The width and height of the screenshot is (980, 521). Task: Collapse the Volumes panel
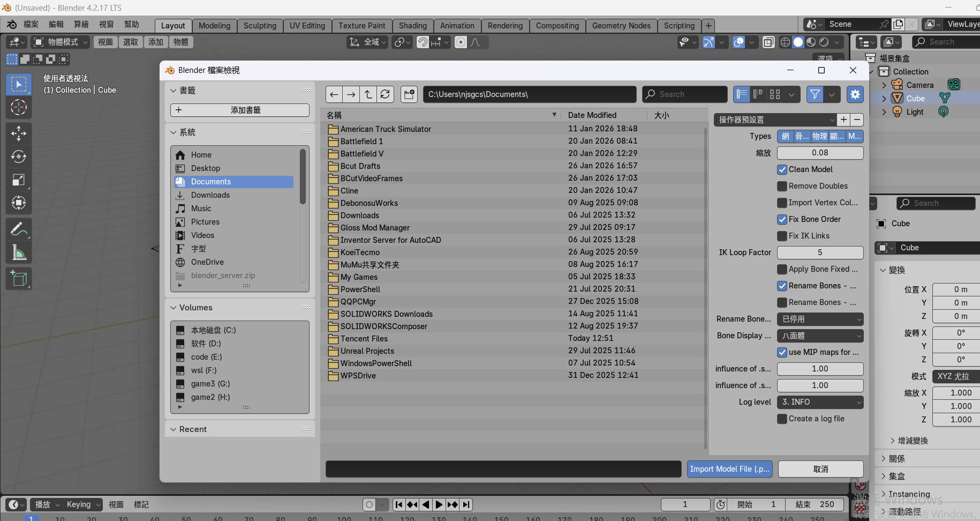[173, 308]
